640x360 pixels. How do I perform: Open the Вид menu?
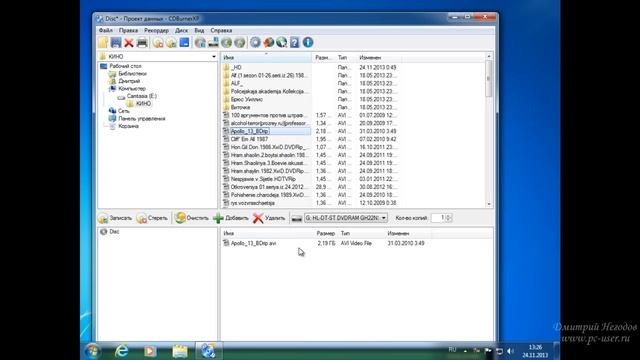click(199, 31)
